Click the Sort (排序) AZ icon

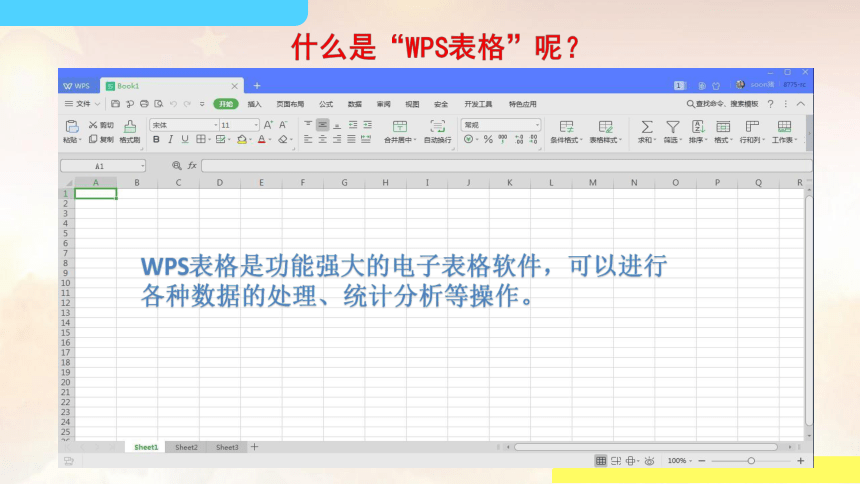[698, 127]
